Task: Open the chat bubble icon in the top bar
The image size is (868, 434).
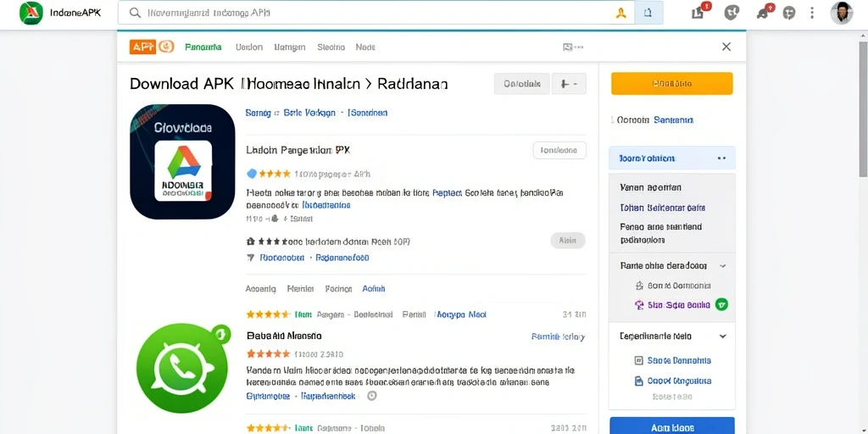Action: click(x=732, y=13)
